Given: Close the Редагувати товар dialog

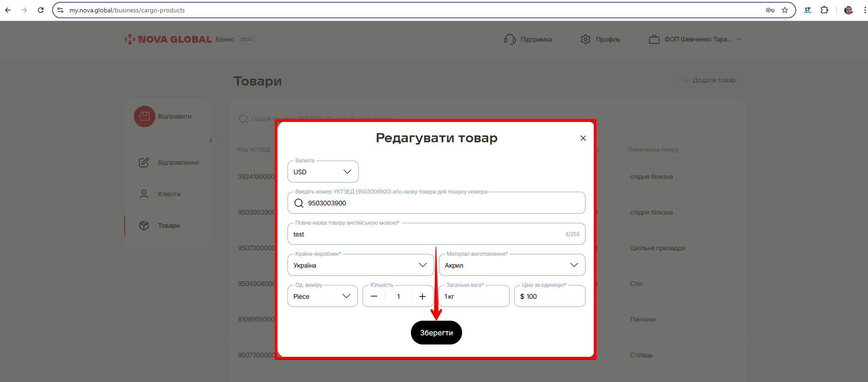Looking at the screenshot, I should 583,138.
